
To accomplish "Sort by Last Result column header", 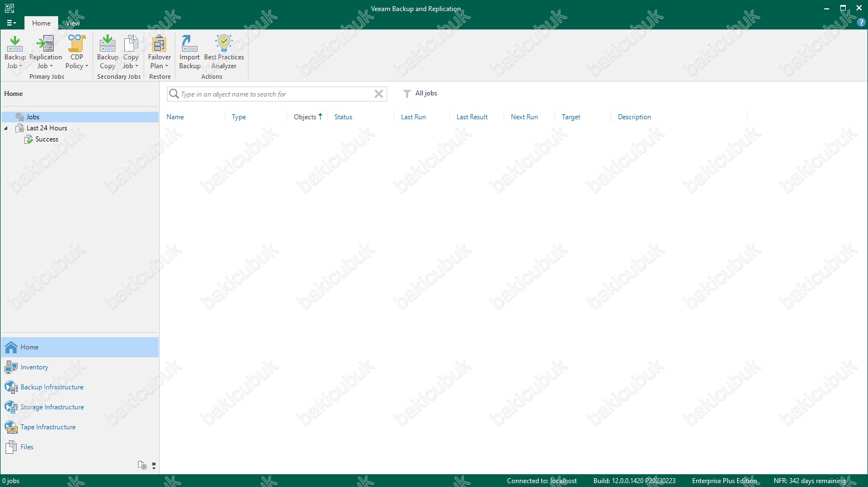I will pyautogui.click(x=472, y=117).
